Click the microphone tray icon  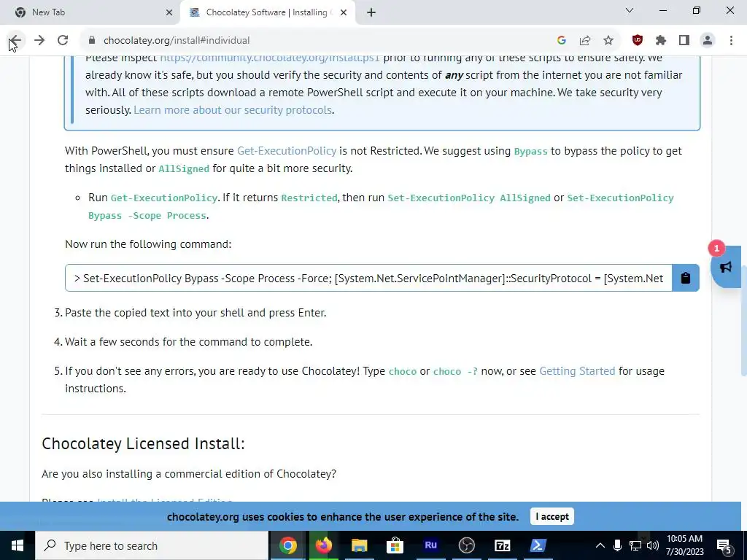617,545
